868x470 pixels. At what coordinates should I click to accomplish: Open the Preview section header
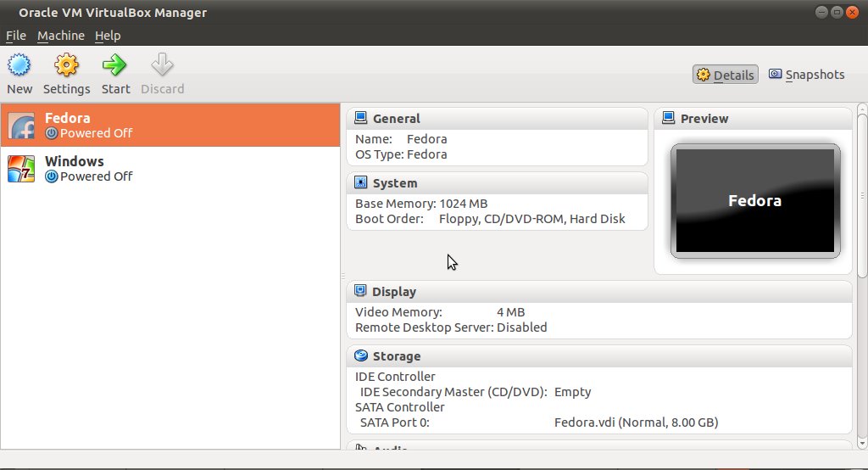(x=753, y=119)
